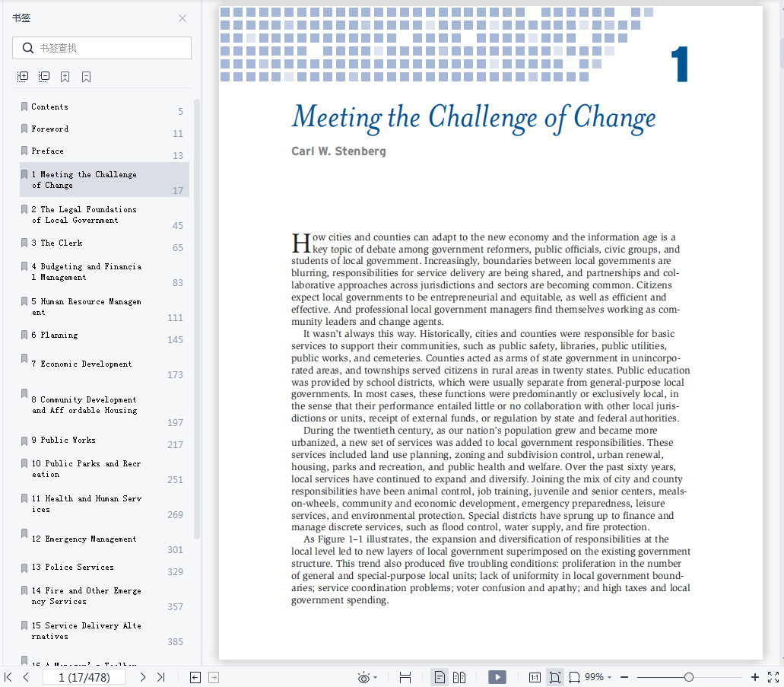Click the fit-width icon in the status bar

point(405,678)
